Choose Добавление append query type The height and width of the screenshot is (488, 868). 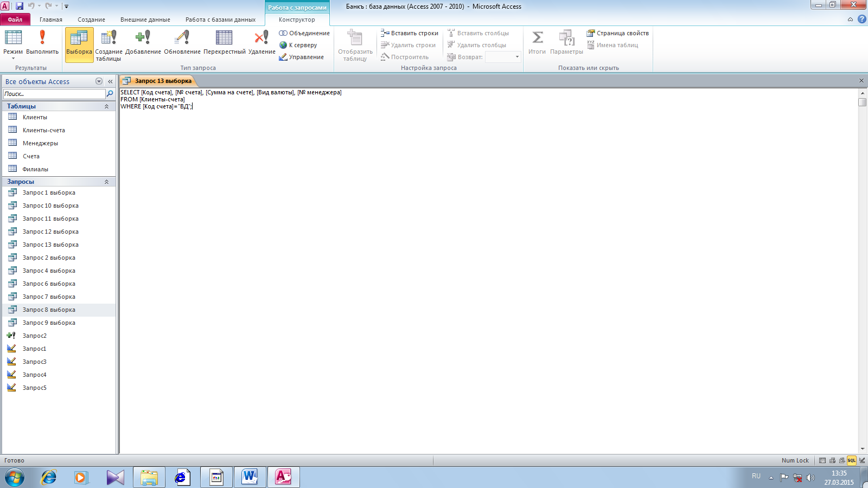click(x=143, y=42)
